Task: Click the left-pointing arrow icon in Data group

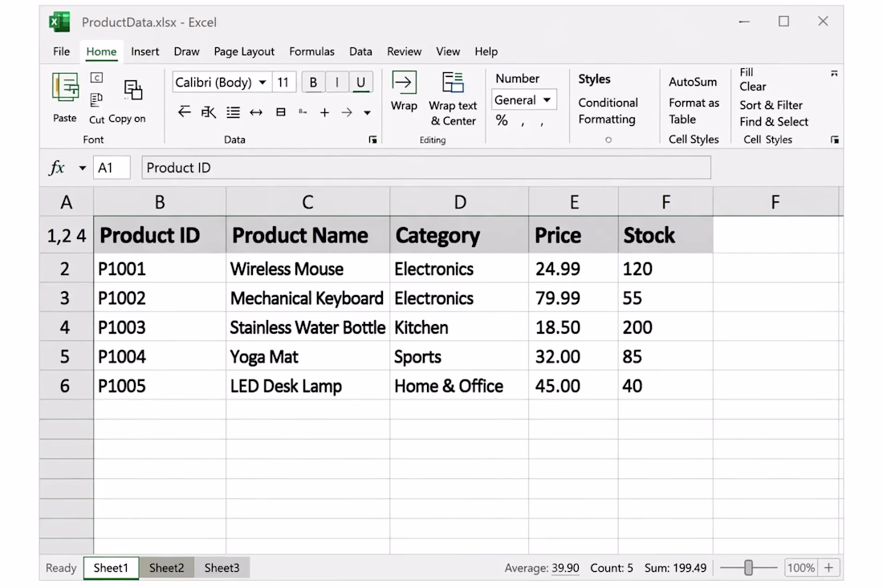Action: (x=184, y=112)
